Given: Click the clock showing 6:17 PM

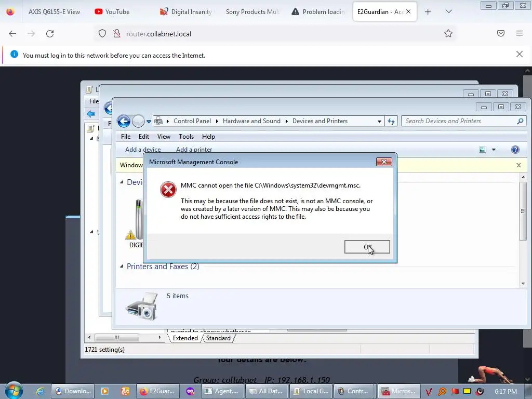Looking at the screenshot, I should (x=506, y=392).
